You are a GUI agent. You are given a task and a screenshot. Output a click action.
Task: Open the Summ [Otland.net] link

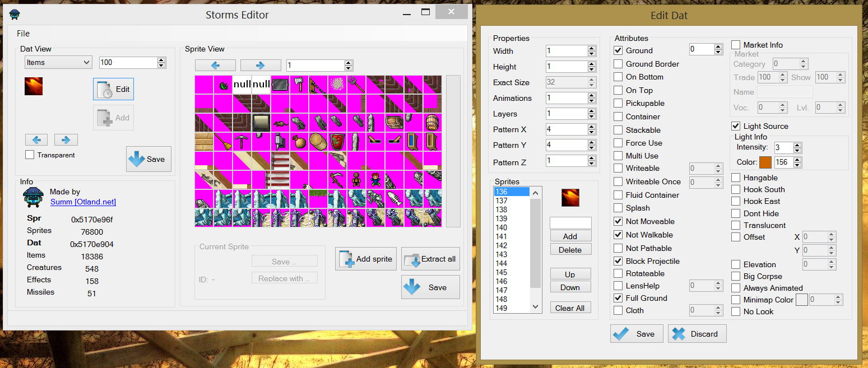[x=83, y=202]
